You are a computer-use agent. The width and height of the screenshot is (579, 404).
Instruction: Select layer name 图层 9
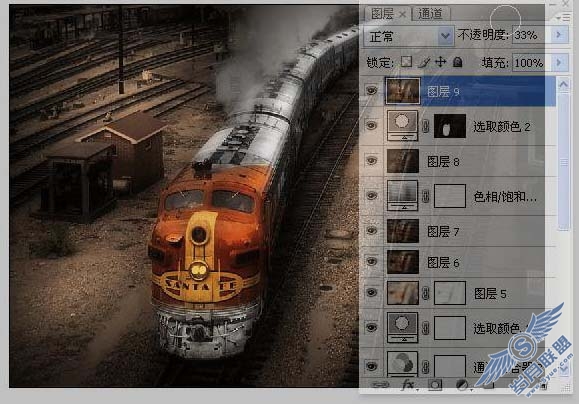click(443, 91)
